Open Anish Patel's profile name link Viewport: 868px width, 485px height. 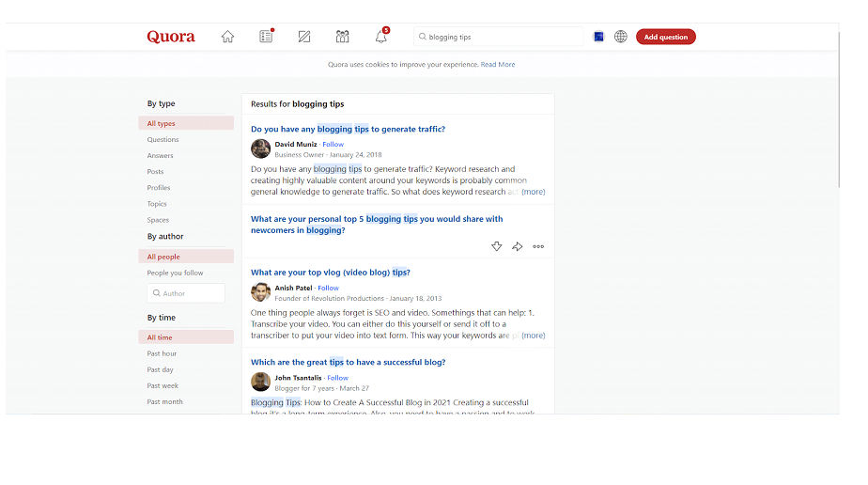click(x=293, y=288)
